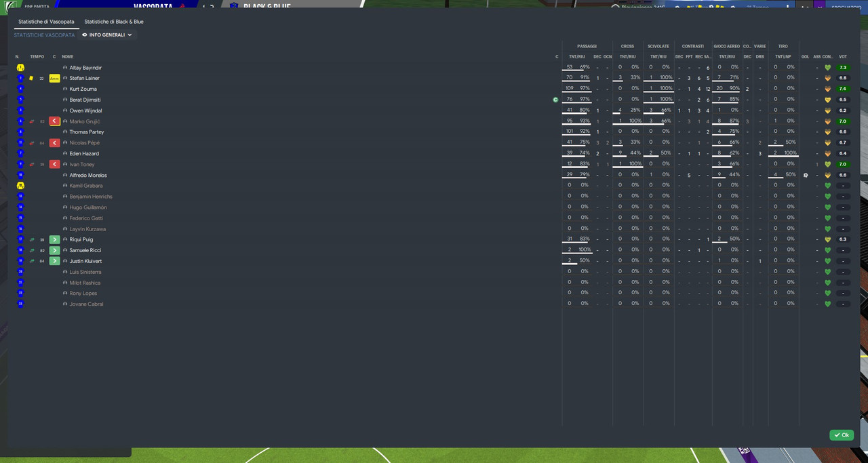
Task: Click the Gioco Aereo column group header
Action: pyautogui.click(x=727, y=46)
